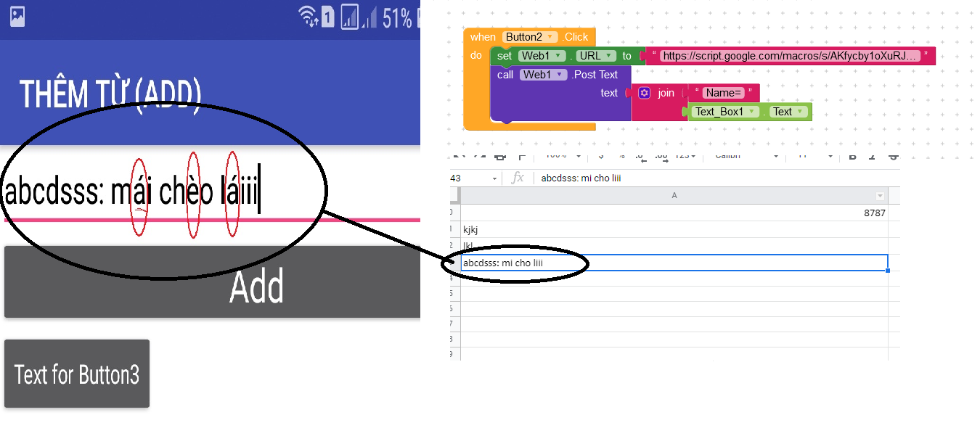This screenshot has width=980, height=436.
Task: Click the Name= text string block
Action: [723, 93]
